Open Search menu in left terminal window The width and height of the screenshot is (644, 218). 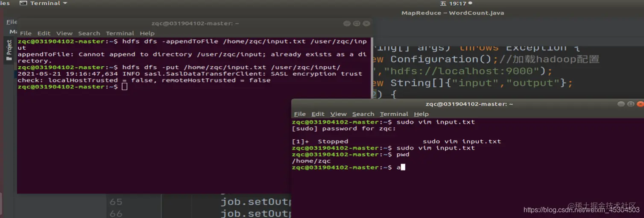(89, 33)
